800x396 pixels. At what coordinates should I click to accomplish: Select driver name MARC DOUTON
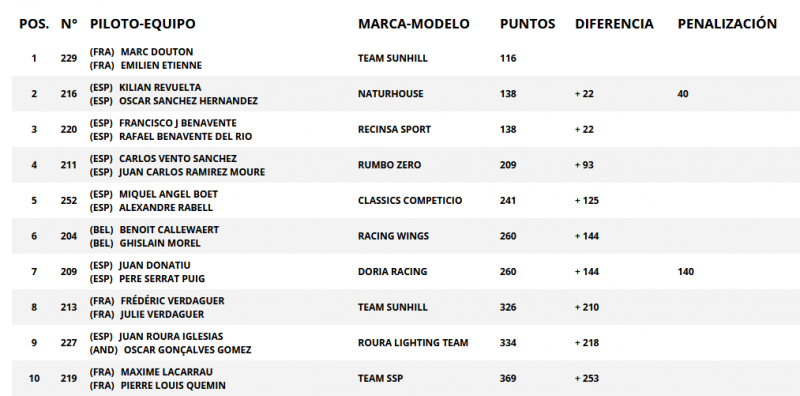[157, 52]
